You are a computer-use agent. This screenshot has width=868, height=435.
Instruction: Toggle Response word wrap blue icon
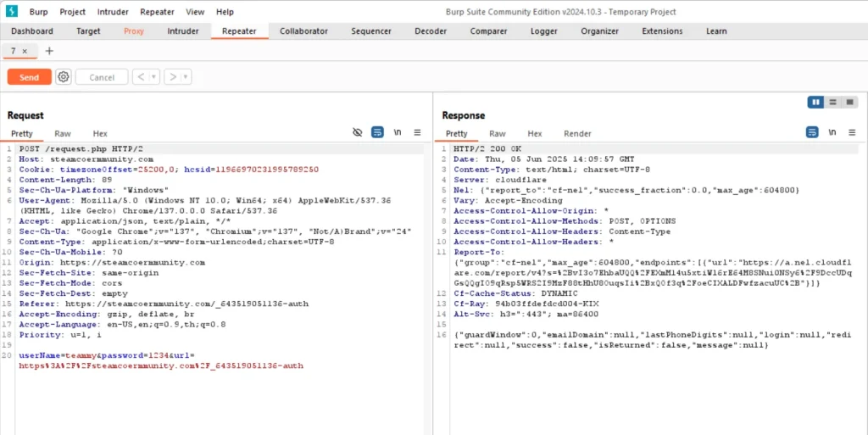[811, 132]
